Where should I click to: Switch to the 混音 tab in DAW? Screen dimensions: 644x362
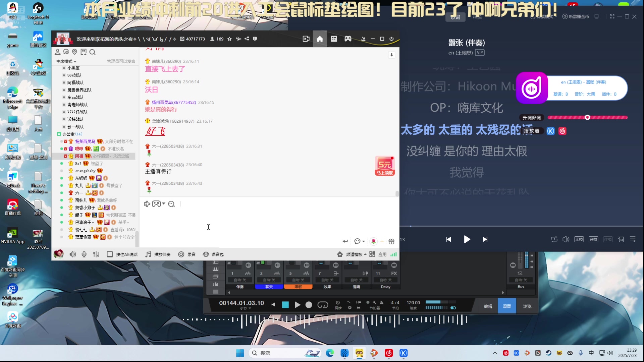point(507,306)
